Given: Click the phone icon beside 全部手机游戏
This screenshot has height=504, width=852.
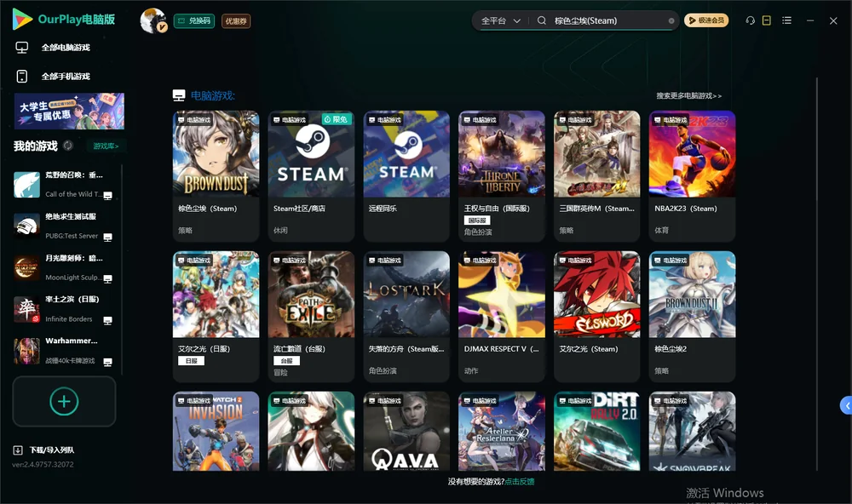Looking at the screenshot, I should coord(22,77).
